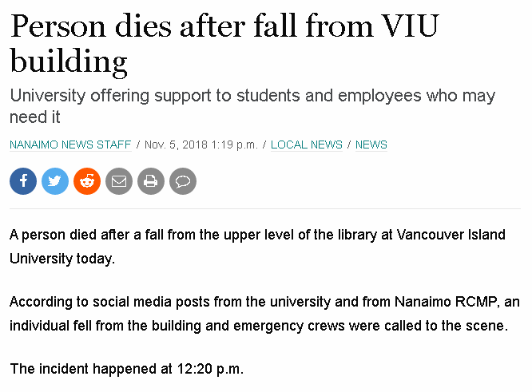This screenshot has width=532, height=392.
Task: Post the story to Reddit
Action: coord(87,181)
